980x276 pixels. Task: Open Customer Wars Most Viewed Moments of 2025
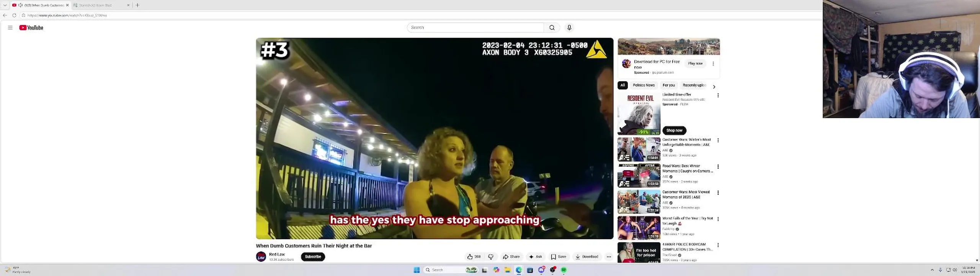click(x=686, y=194)
